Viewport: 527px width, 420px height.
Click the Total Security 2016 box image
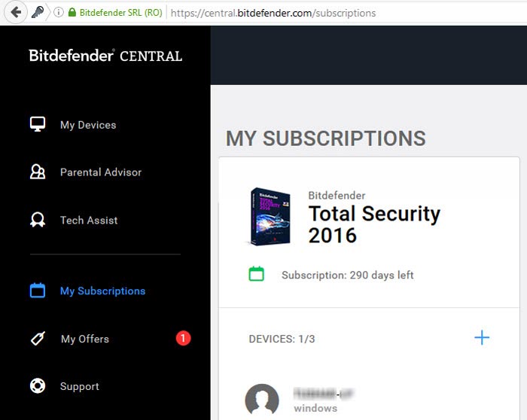coord(270,216)
